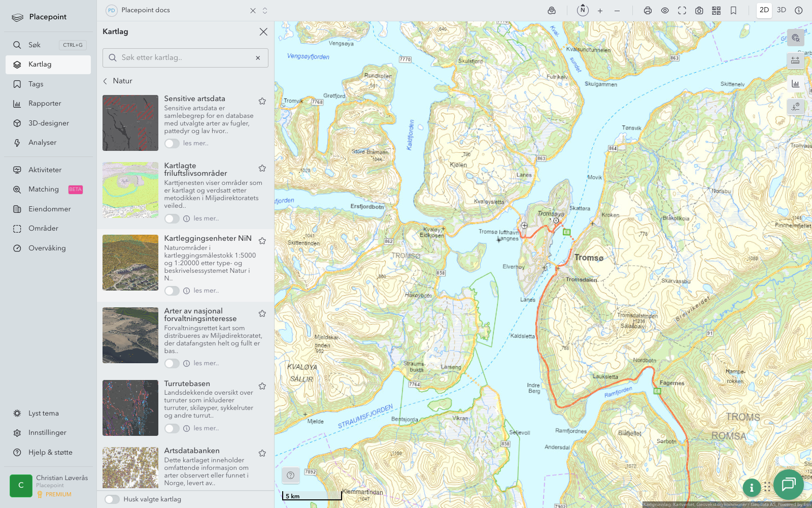Open Christian Løverås user profile
Image resolution: width=812 pixels, height=508 pixels.
[48, 486]
